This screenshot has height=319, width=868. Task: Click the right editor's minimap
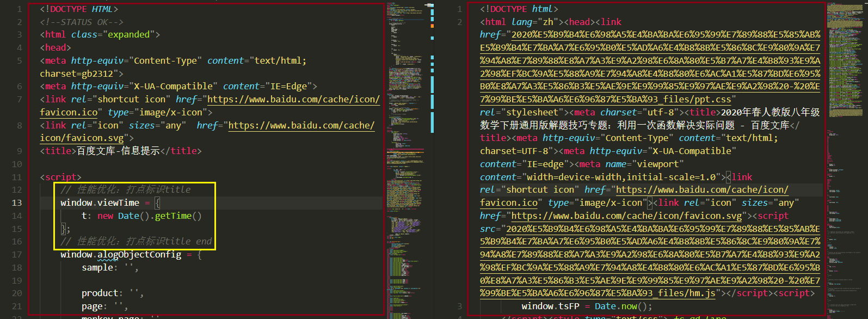(846, 159)
